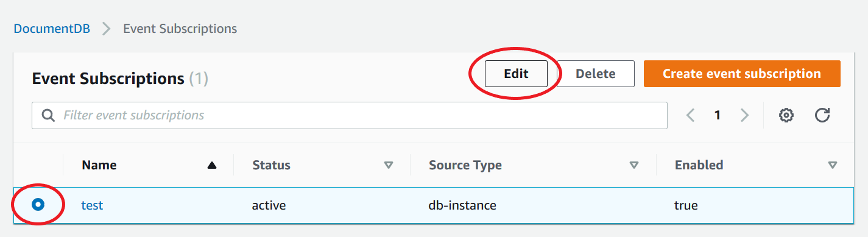The height and width of the screenshot is (237, 868).
Task: Focus the Filter event subscriptions field
Action: pos(350,115)
